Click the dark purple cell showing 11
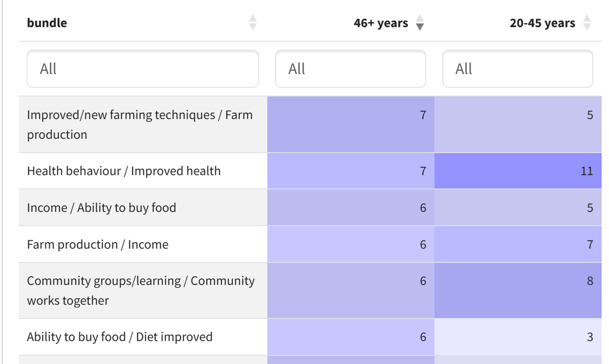Screen dimensions: 609x364 [518, 171]
